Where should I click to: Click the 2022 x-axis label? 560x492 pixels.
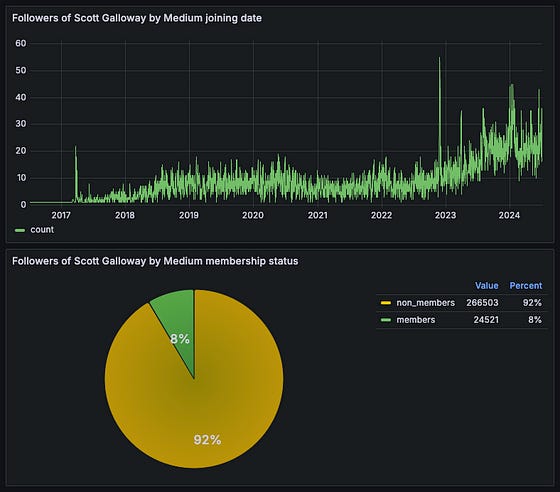[x=381, y=215]
